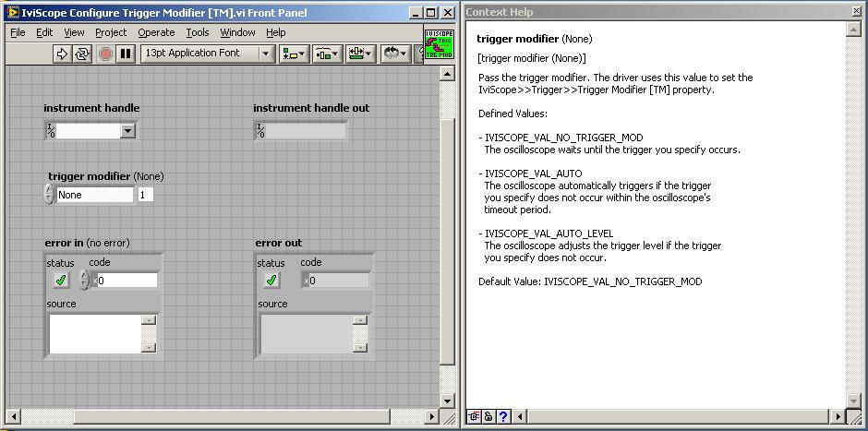Click the Run Continuously button
The width and height of the screenshot is (868, 431).
(82, 54)
